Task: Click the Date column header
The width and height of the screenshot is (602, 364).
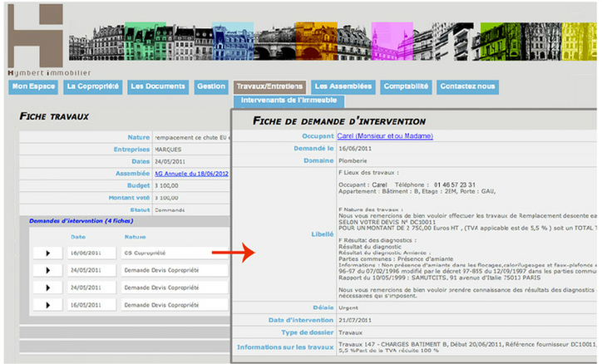Action: pos(78,237)
